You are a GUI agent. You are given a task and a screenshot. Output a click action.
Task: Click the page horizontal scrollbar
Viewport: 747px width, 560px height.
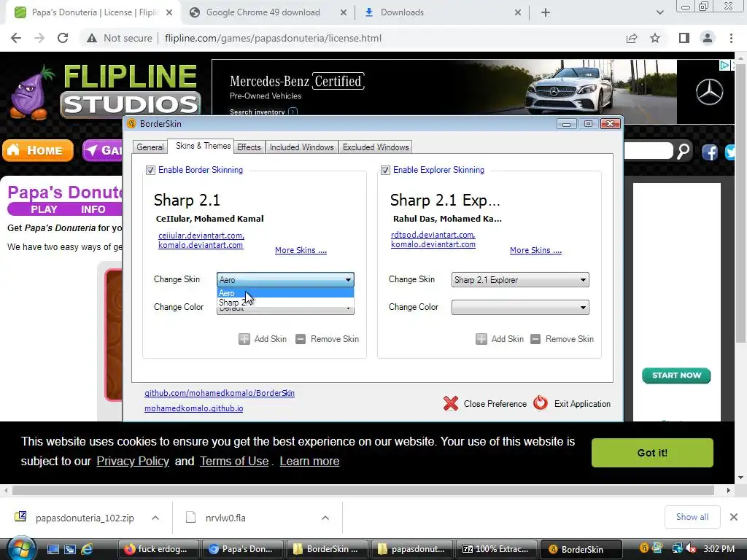tap(363, 490)
